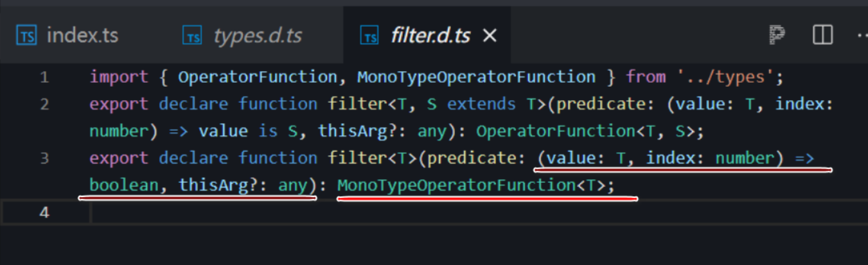This screenshot has width=868, height=265.
Task: Click the TS file icon on the index.ts tab
Action: coord(26,36)
